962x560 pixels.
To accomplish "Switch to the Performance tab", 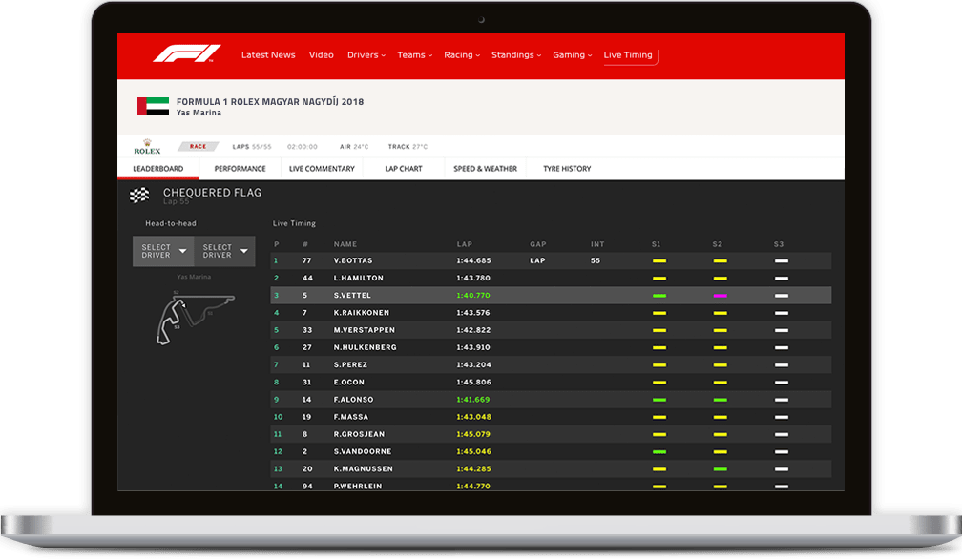I will click(240, 169).
